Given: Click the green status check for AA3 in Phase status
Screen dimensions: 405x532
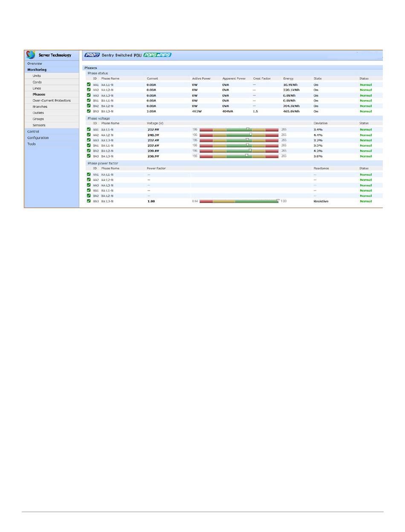Looking at the screenshot, I should click(89, 95).
